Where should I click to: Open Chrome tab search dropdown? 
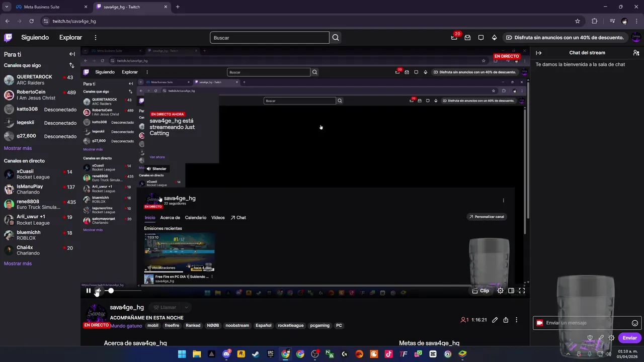(7, 7)
